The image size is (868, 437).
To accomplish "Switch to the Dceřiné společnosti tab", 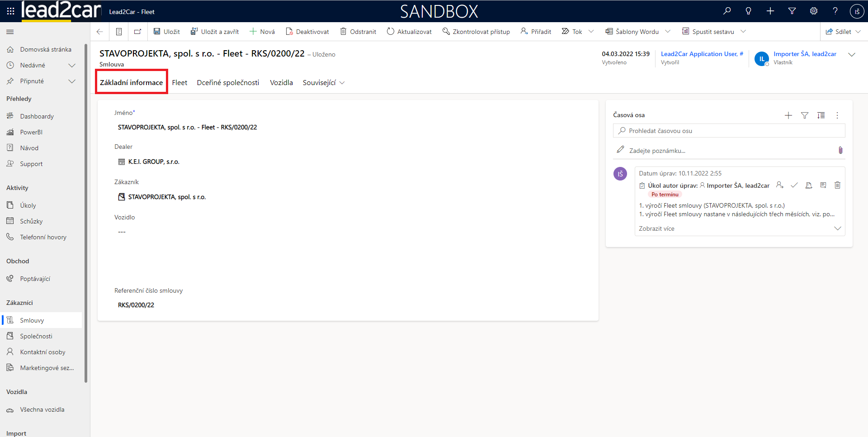I will [x=228, y=83].
